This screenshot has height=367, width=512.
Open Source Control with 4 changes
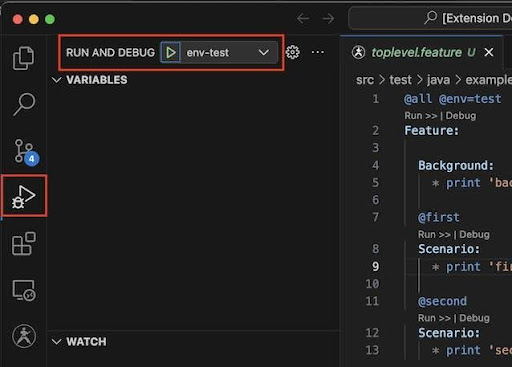(x=26, y=152)
